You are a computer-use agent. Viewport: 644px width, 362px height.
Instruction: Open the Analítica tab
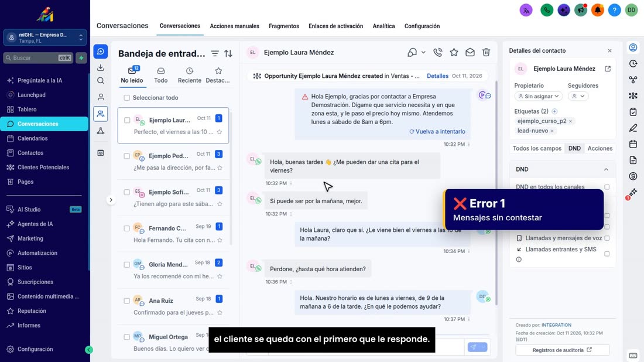(383, 26)
